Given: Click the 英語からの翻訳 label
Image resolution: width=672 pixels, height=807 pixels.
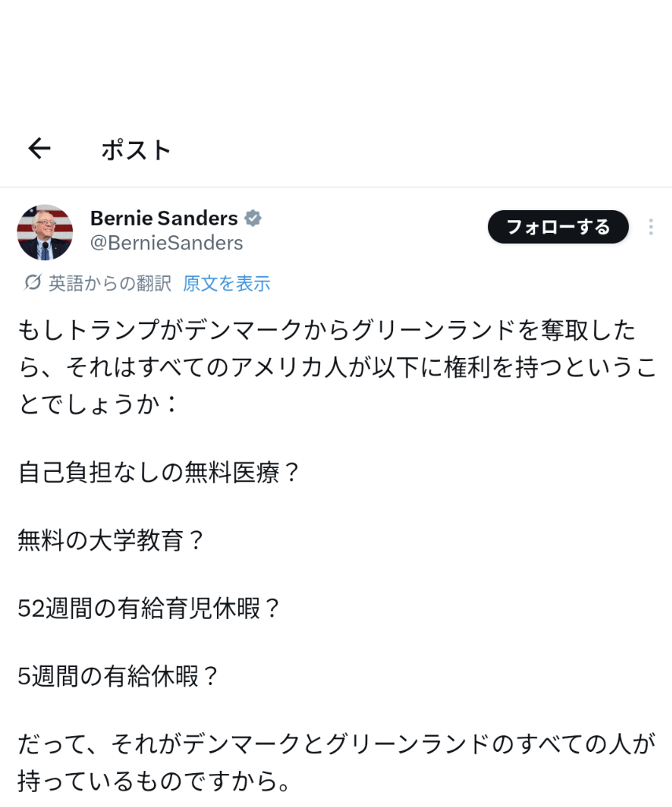Looking at the screenshot, I should pos(110,283).
